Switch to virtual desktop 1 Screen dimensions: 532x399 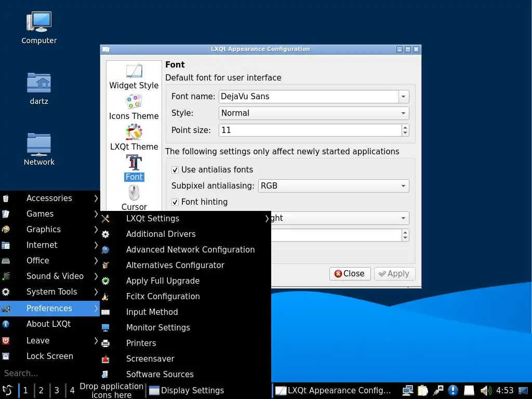pyautogui.click(x=25, y=391)
